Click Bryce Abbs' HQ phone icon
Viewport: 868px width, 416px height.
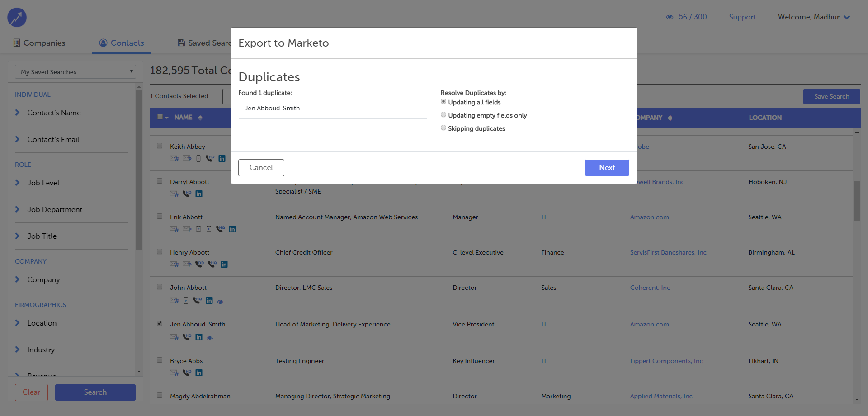187,373
